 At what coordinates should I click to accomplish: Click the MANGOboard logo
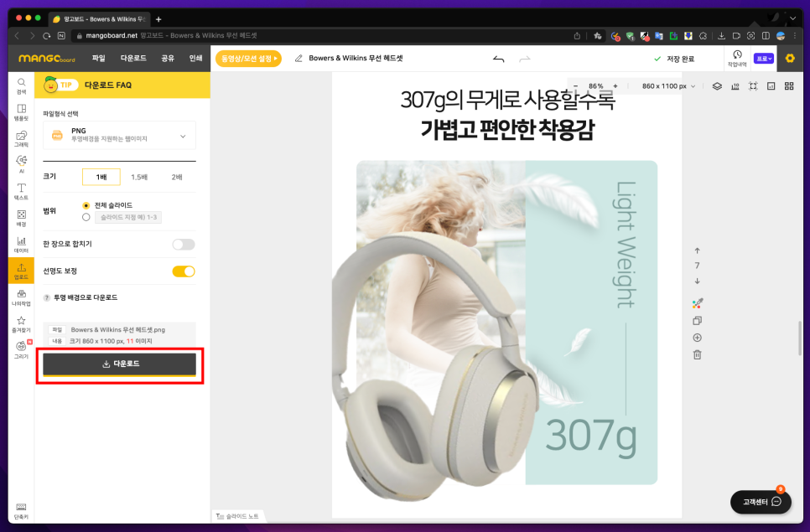pos(46,59)
